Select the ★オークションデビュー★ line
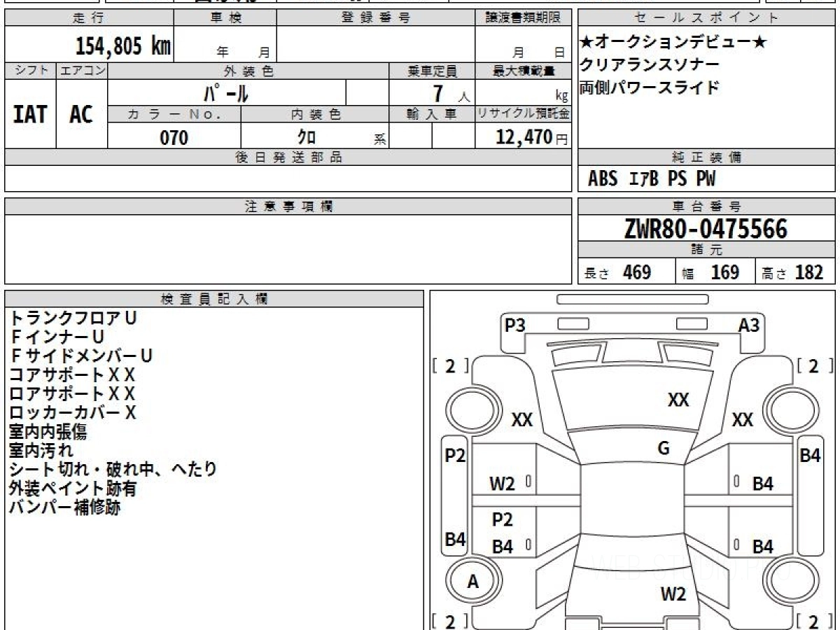Image resolution: width=840 pixels, height=630 pixels. (673, 43)
